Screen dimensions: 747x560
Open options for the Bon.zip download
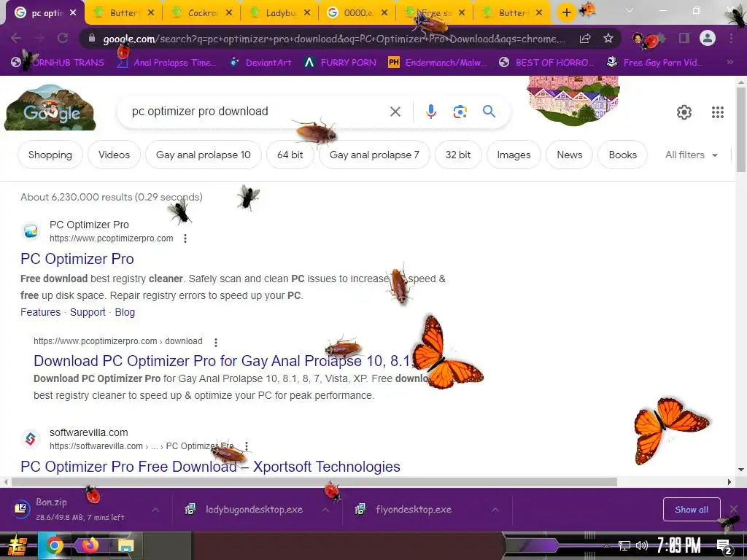(x=155, y=510)
